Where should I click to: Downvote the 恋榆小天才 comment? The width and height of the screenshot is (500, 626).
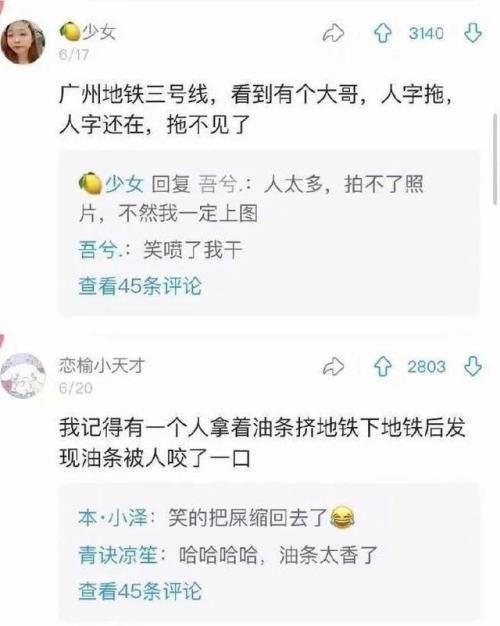[x=473, y=366]
